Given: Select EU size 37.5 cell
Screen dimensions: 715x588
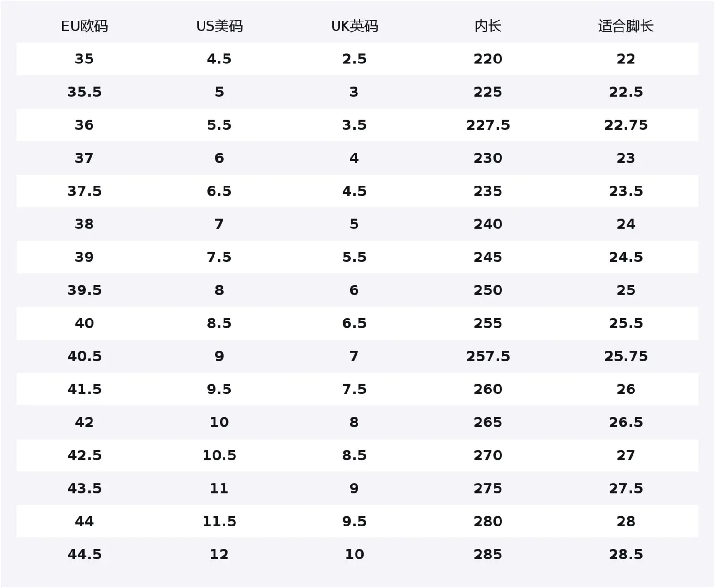Looking at the screenshot, I should pos(84,191).
